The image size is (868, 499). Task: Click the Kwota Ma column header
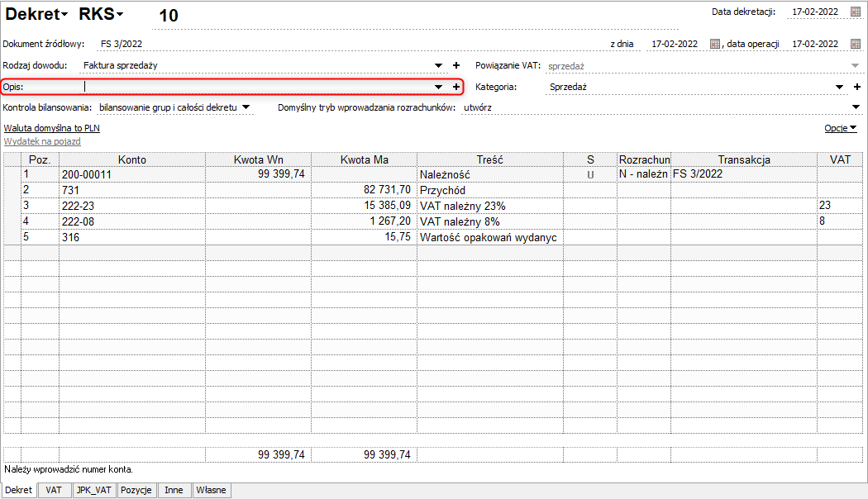click(x=365, y=160)
